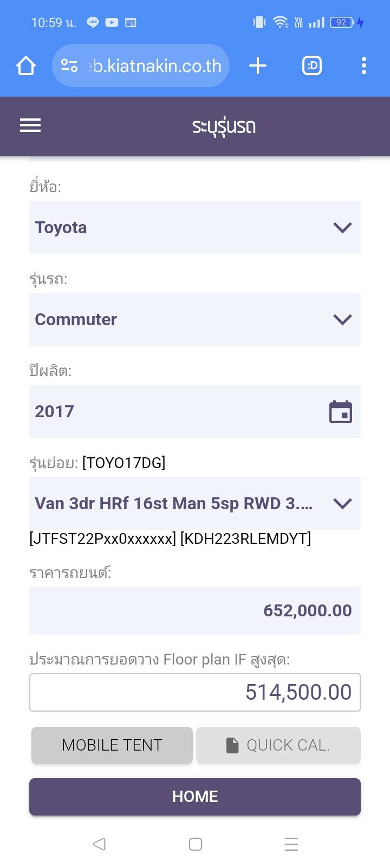Open the calendar picker for production year

pyautogui.click(x=341, y=412)
